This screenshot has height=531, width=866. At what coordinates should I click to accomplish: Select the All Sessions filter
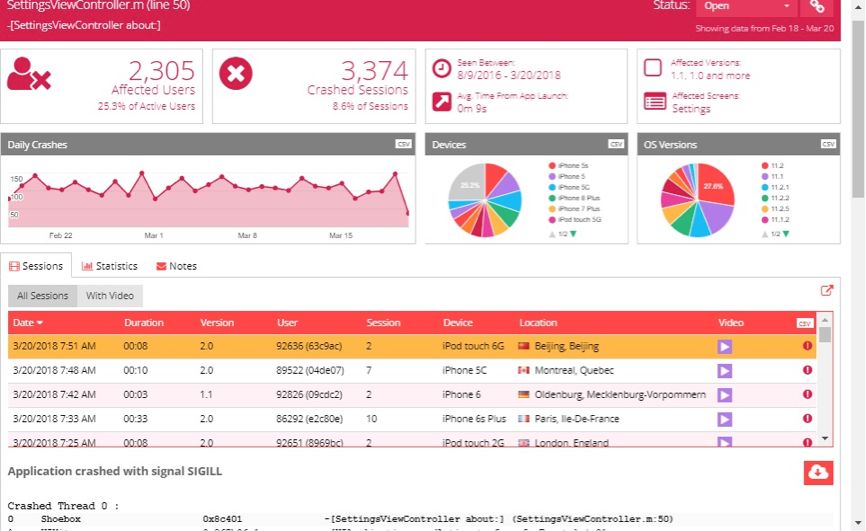tap(43, 296)
